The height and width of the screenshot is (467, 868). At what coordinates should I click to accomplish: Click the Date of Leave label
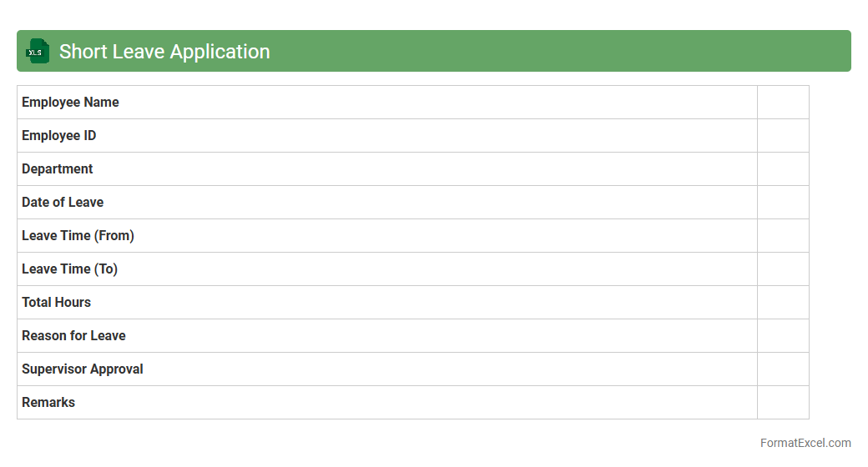coord(63,203)
